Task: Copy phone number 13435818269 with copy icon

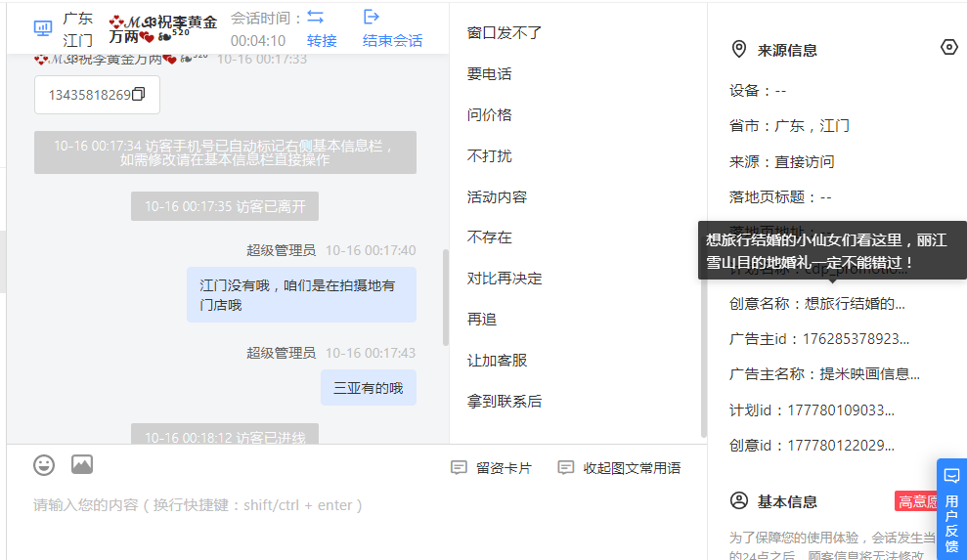Action: click(x=139, y=94)
